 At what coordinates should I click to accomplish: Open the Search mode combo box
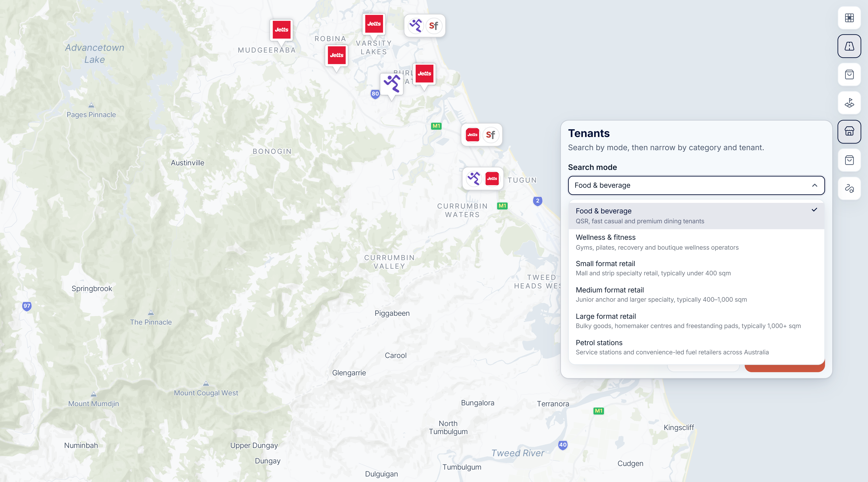[696, 185]
